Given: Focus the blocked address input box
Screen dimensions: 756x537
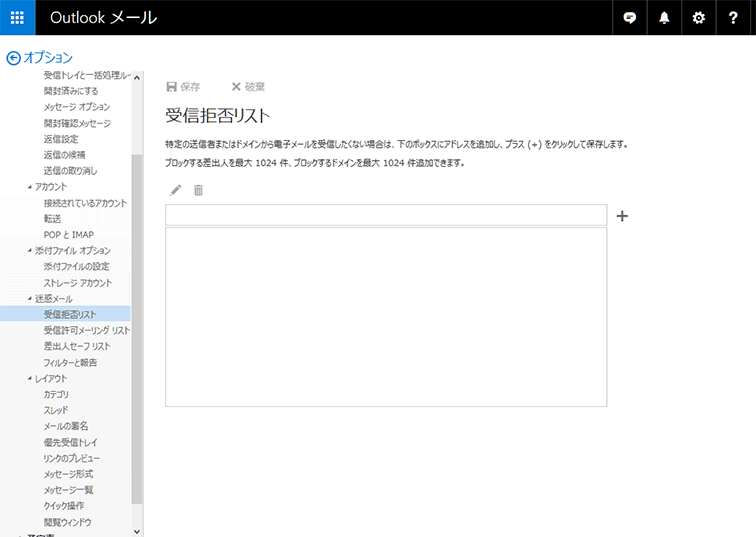Looking at the screenshot, I should point(386,215).
